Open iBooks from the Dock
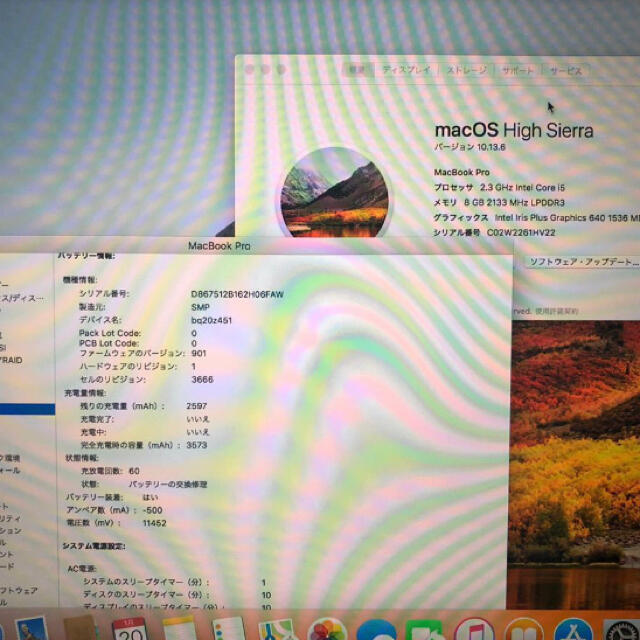The height and width of the screenshot is (640, 640). click(524, 629)
